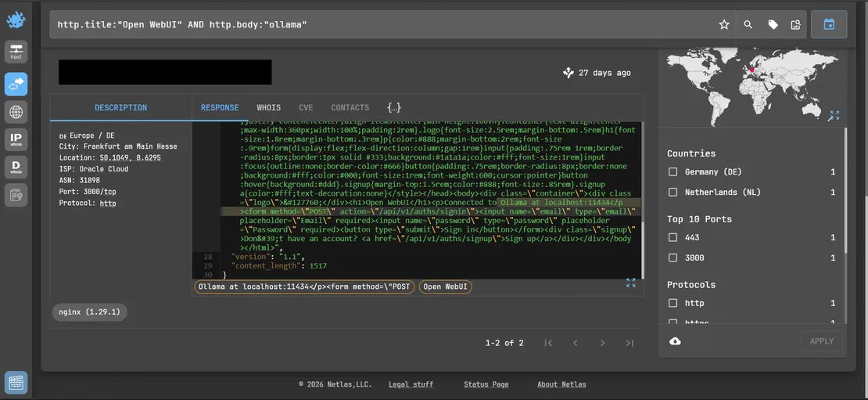Click the redacted host title bar
The width and height of the screenshot is (868, 400).
point(165,72)
